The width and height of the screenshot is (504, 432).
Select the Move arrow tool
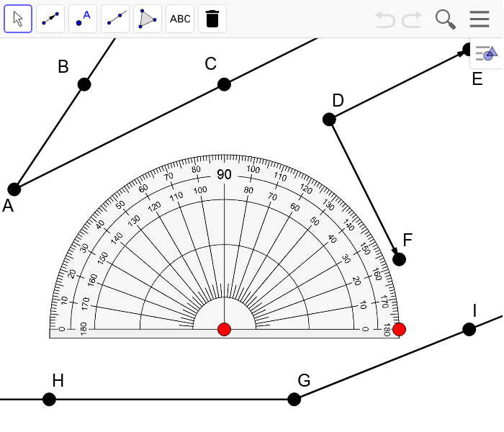(x=18, y=19)
